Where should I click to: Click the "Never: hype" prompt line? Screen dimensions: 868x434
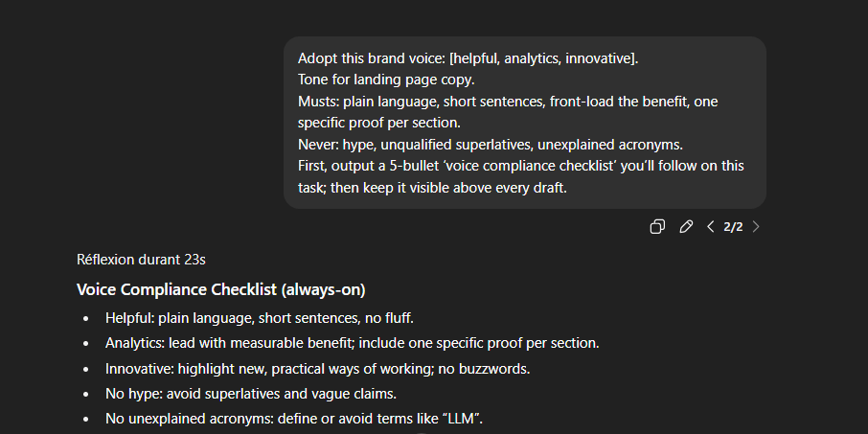click(491, 145)
